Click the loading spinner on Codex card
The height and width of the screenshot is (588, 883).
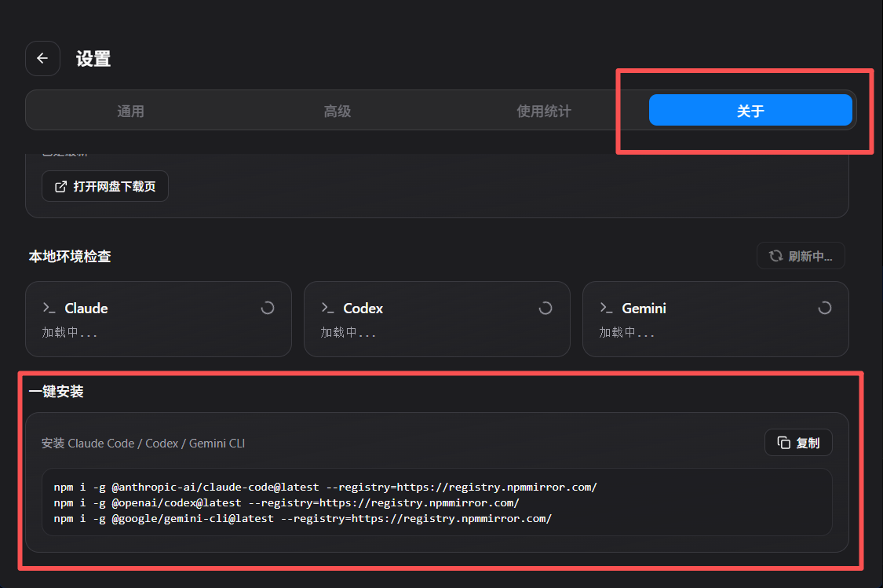click(545, 309)
